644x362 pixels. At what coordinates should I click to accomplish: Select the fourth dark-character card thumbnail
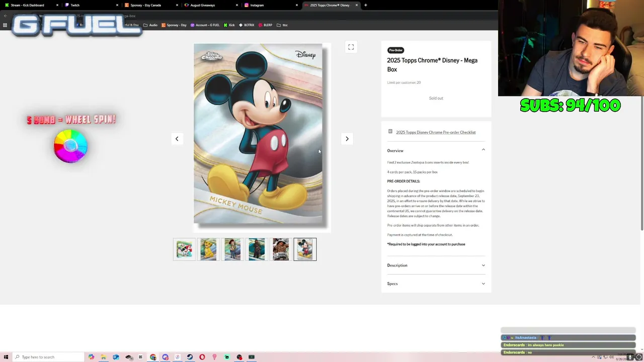tap(257, 249)
